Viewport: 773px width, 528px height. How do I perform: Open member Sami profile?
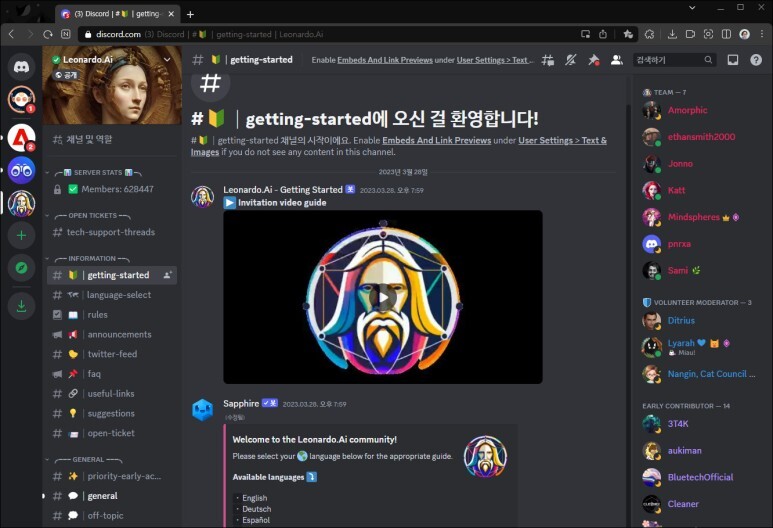point(698,271)
